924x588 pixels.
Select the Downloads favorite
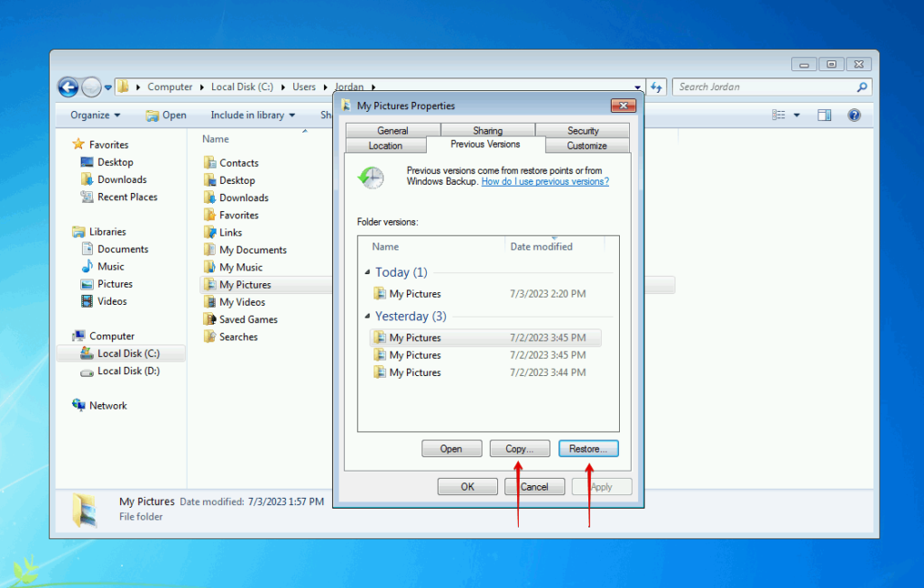[115, 179]
